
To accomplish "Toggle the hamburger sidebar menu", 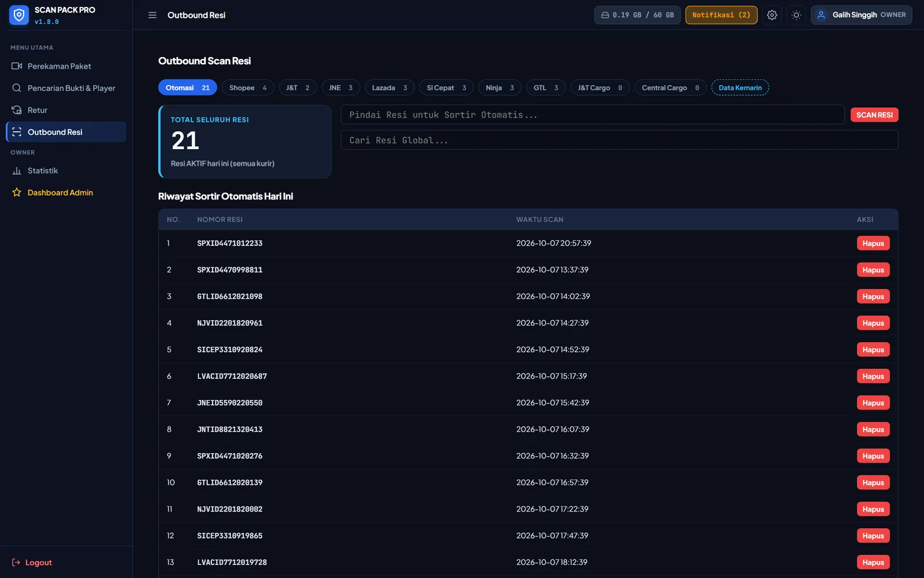I will 152,15.
